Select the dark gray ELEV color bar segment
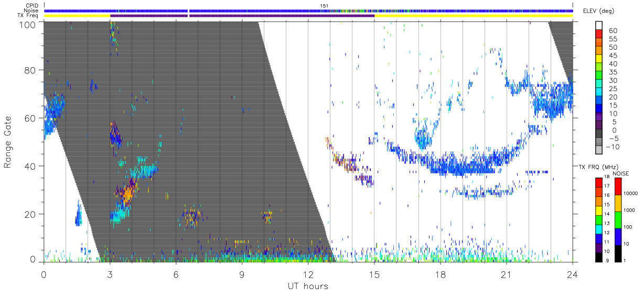Screen dimensions: 644x297 pos(599,134)
